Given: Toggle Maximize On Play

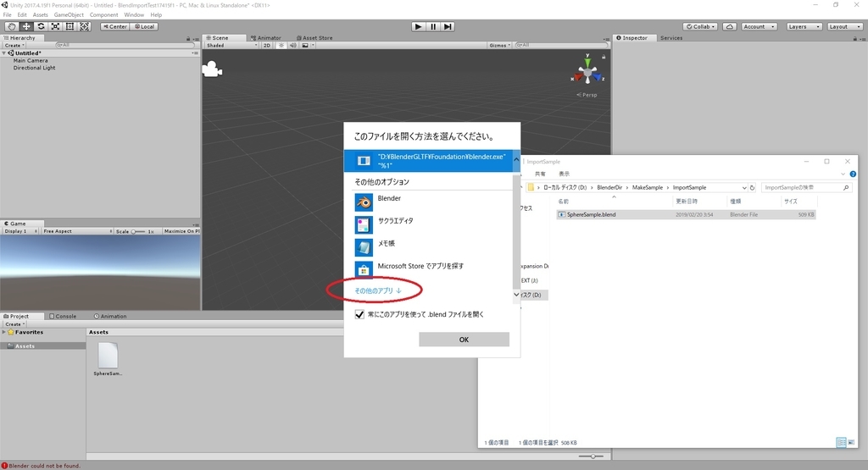Looking at the screenshot, I should [181, 231].
